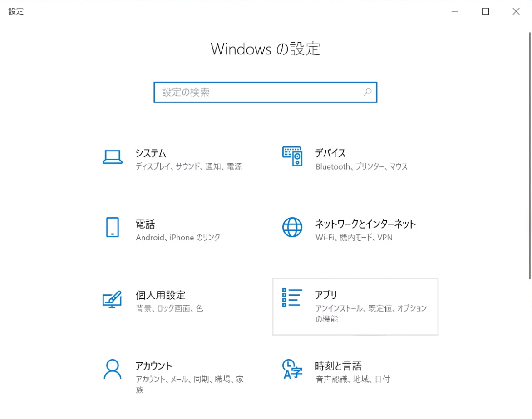Click the clock and letter 時刻と言語 icon
Viewport: 532px width, 419px height.
point(292,369)
